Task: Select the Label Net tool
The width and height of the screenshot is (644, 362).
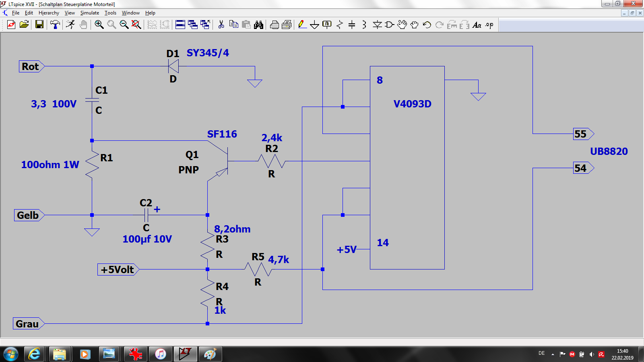Action: pos(327,25)
